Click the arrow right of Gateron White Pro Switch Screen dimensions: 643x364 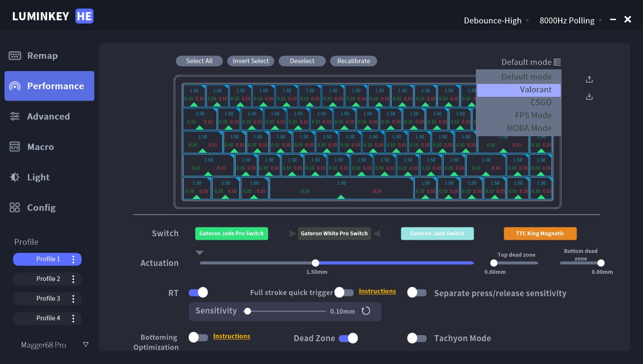pos(377,233)
